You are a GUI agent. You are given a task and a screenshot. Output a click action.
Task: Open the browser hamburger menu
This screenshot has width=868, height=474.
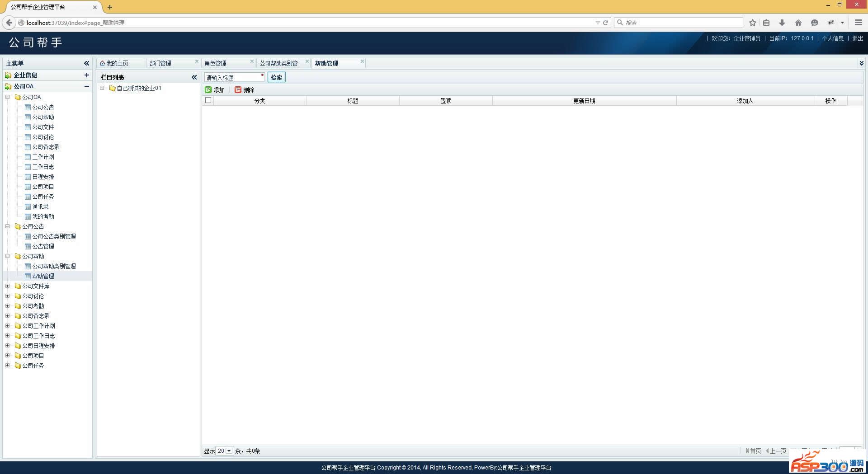pyautogui.click(x=858, y=22)
